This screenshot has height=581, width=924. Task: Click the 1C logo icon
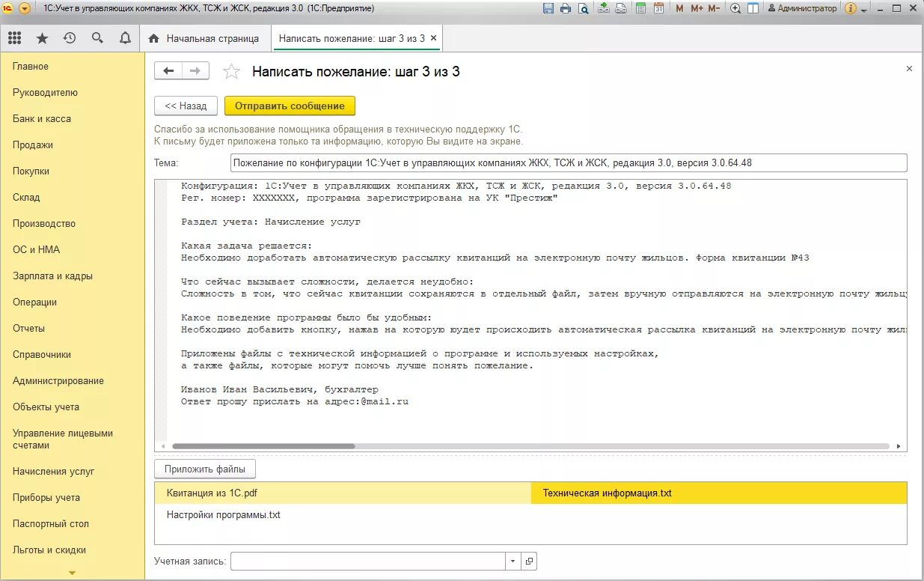click(8, 8)
